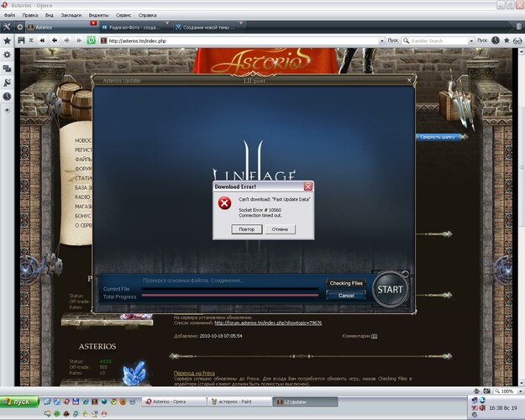The width and height of the screenshot is (525, 420).
Task: Open the Сервис menu
Action: (x=123, y=15)
